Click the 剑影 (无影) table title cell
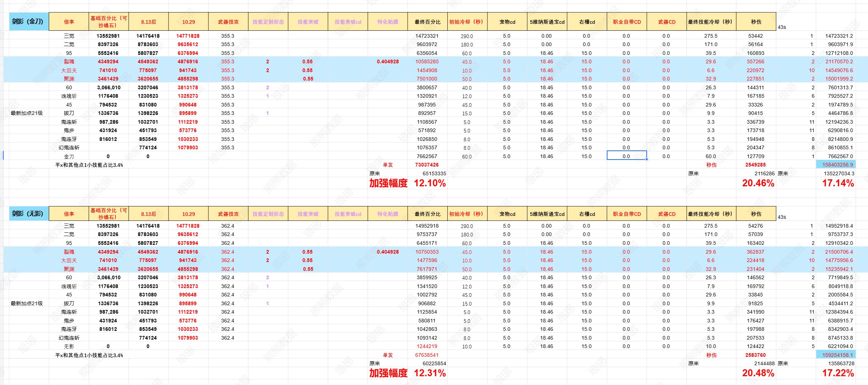This screenshot has width=868, height=385. click(x=29, y=214)
